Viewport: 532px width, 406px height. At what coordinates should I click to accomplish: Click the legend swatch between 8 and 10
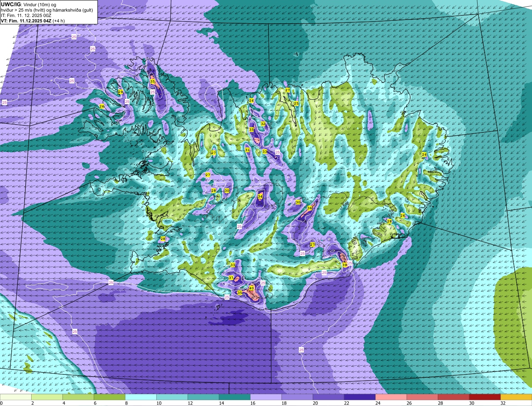(141, 397)
